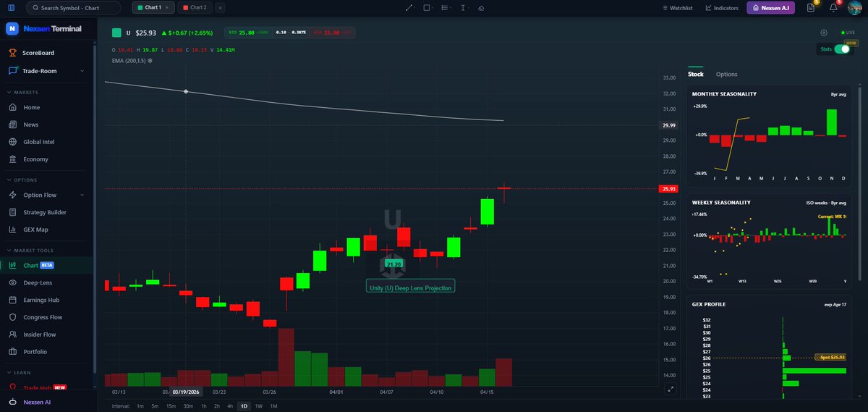This screenshot has height=412, width=868.
Task: Open the user profile avatar
Action: [854, 8]
